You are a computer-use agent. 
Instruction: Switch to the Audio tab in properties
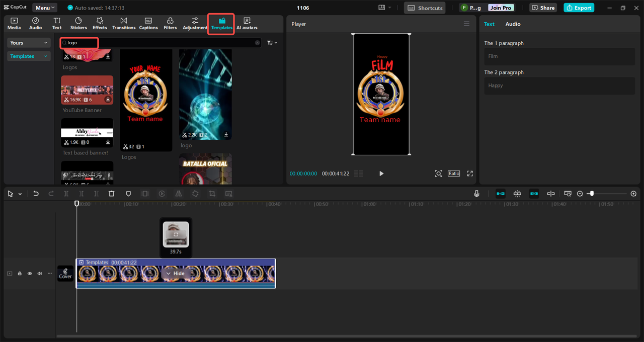pyautogui.click(x=513, y=24)
